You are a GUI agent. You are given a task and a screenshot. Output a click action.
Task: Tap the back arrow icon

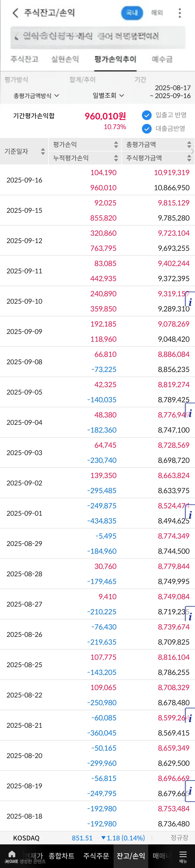[15, 13]
